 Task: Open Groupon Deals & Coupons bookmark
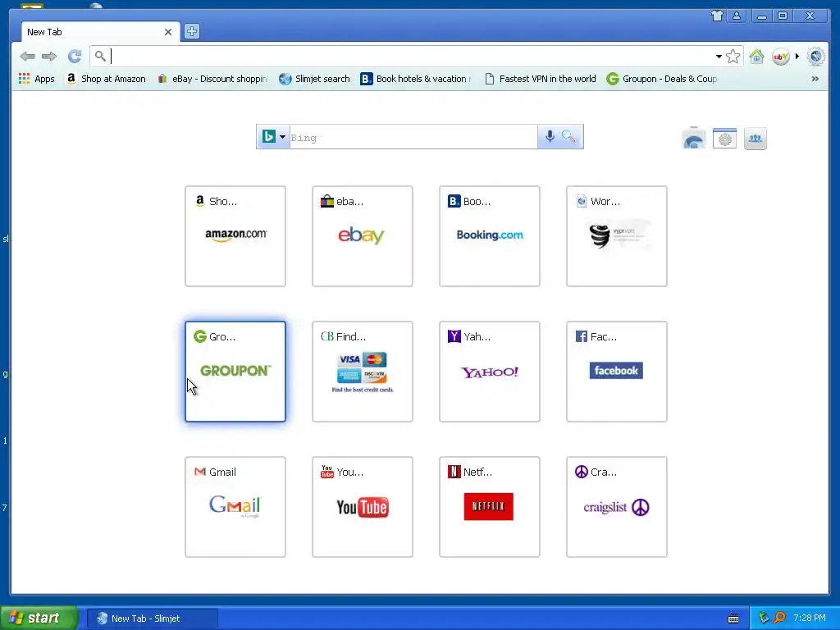662,79
